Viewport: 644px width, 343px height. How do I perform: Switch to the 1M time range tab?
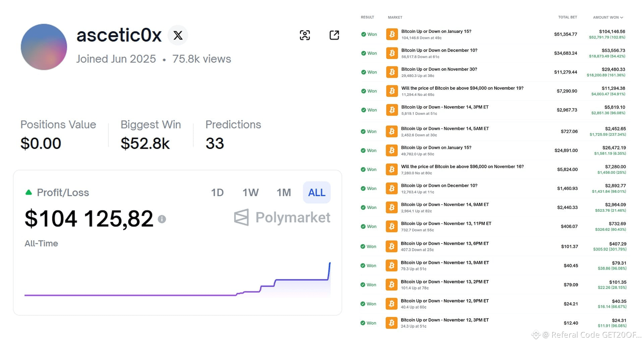(284, 192)
